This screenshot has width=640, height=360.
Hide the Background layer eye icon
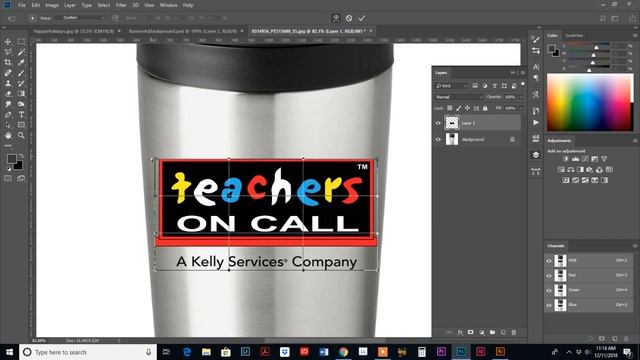[438, 139]
